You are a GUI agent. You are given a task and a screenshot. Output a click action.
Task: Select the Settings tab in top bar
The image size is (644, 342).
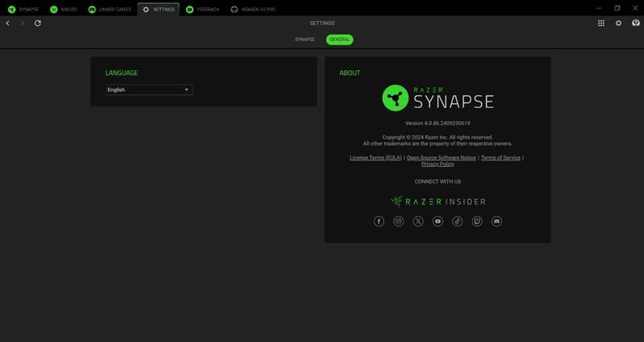pos(158,10)
